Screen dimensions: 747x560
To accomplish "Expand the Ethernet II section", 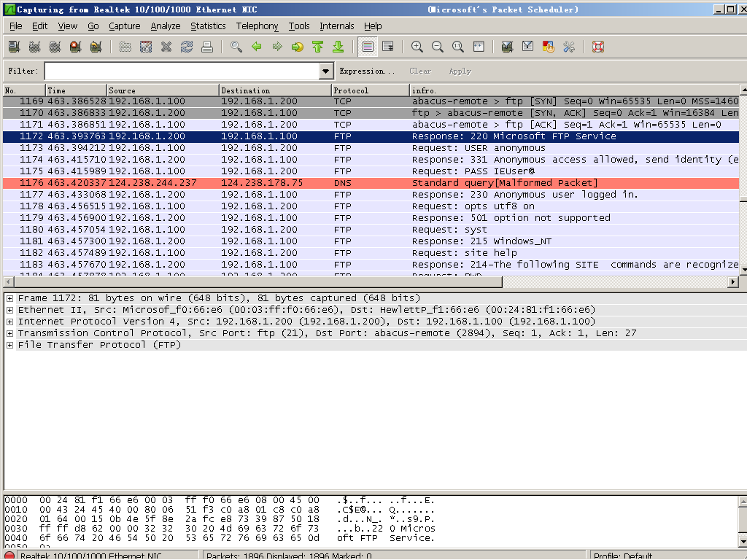I will [9, 310].
